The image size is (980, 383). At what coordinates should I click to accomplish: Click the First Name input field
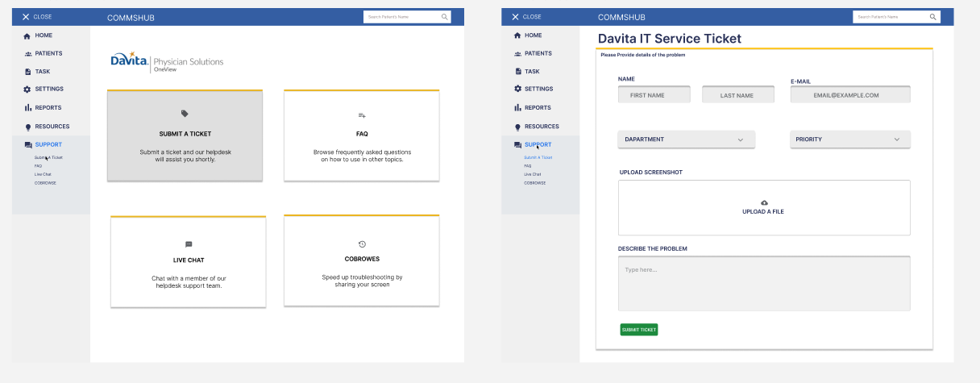(x=654, y=94)
